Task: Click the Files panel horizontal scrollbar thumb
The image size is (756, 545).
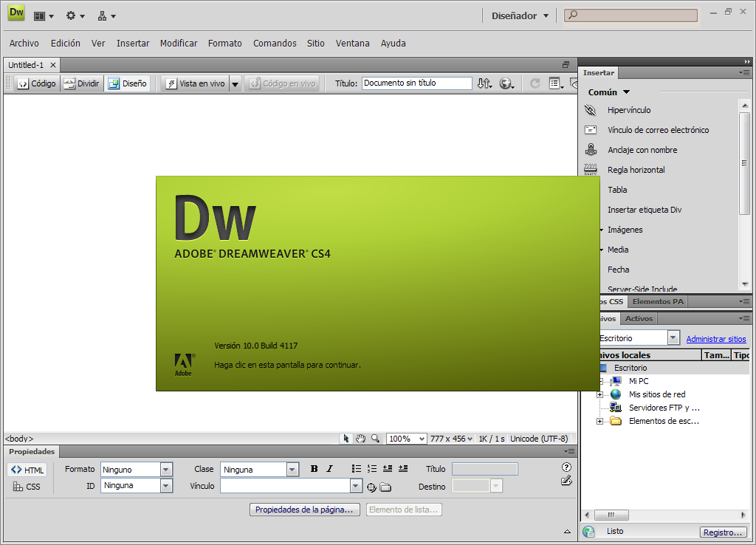Action: point(611,515)
